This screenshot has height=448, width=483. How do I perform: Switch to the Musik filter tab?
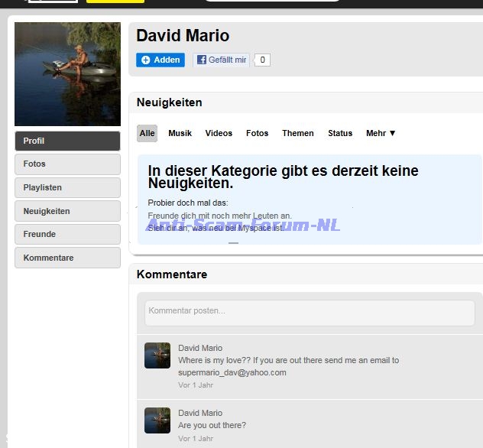click(180, 133)
